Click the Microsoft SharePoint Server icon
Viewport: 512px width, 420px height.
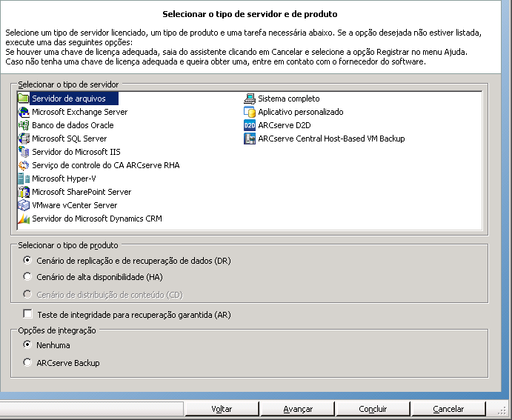24,192
